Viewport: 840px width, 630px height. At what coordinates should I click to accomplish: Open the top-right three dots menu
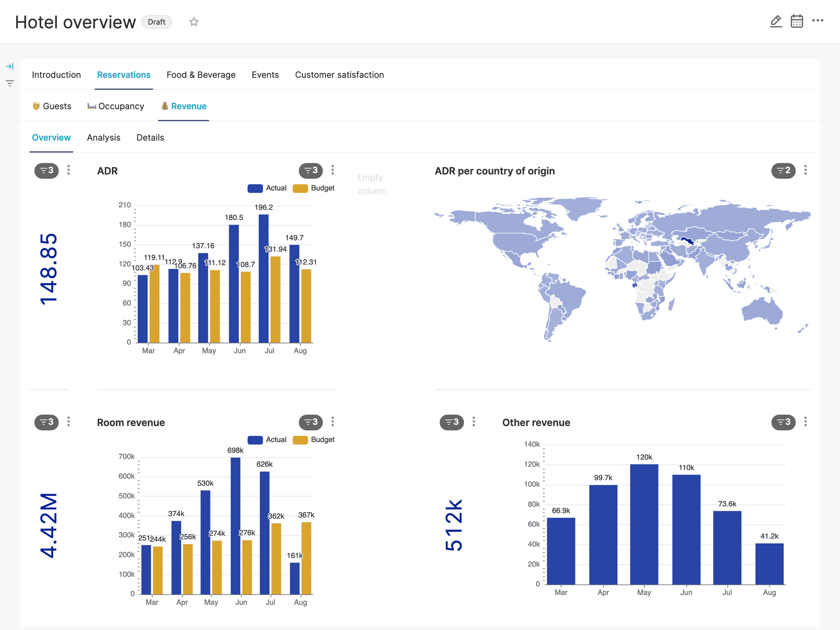817,20
